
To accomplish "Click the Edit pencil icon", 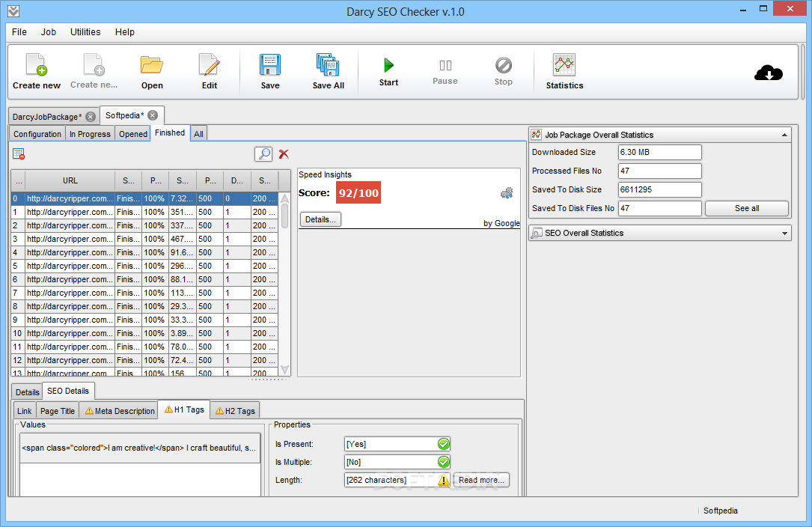I will (210, 65).
